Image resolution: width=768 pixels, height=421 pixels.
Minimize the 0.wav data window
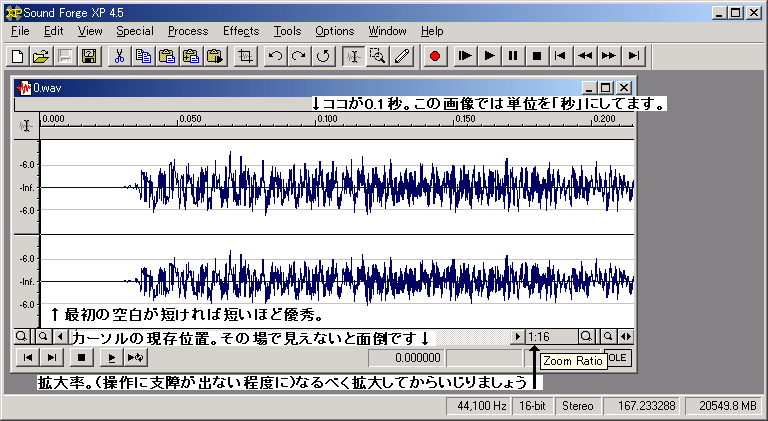click(x=590, y=88)
